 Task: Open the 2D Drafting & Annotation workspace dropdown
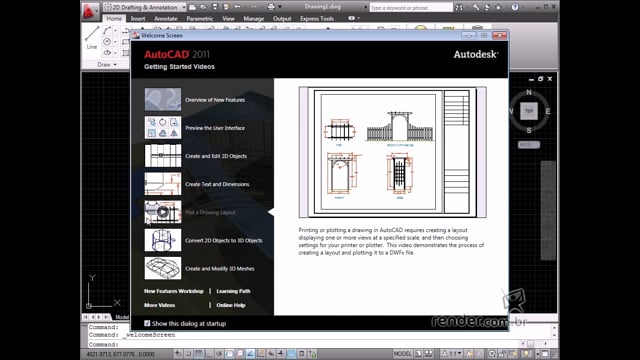coord(144,7)
